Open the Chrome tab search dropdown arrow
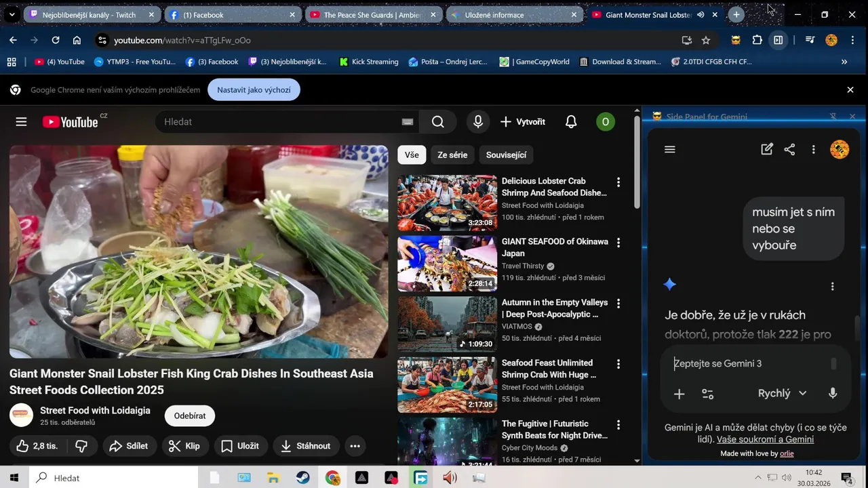 (12, 14)
